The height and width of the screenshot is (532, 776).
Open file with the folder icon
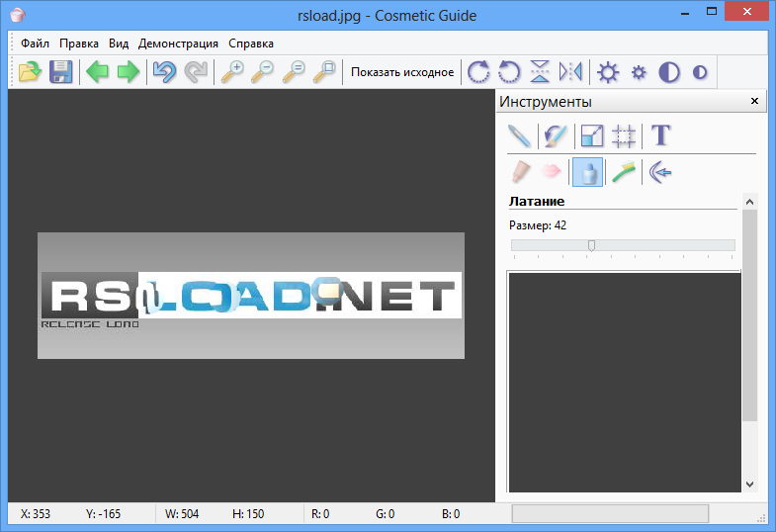(30, 72)
